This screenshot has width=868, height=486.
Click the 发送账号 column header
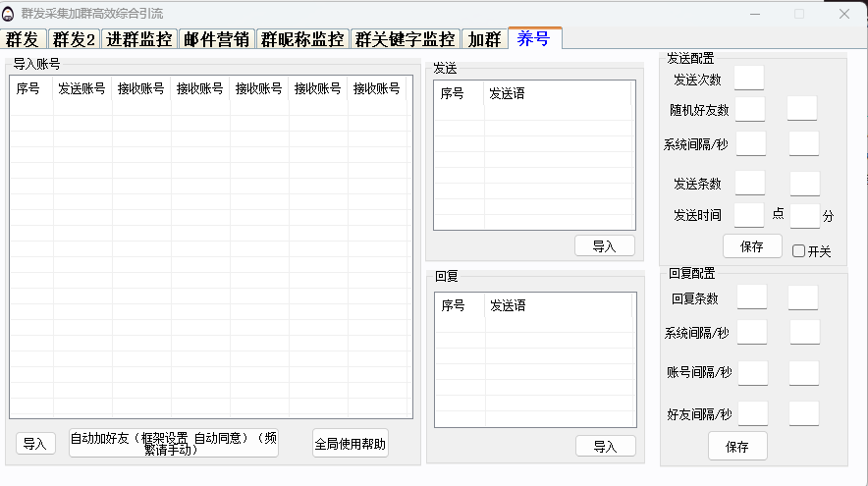click(81, 88)
